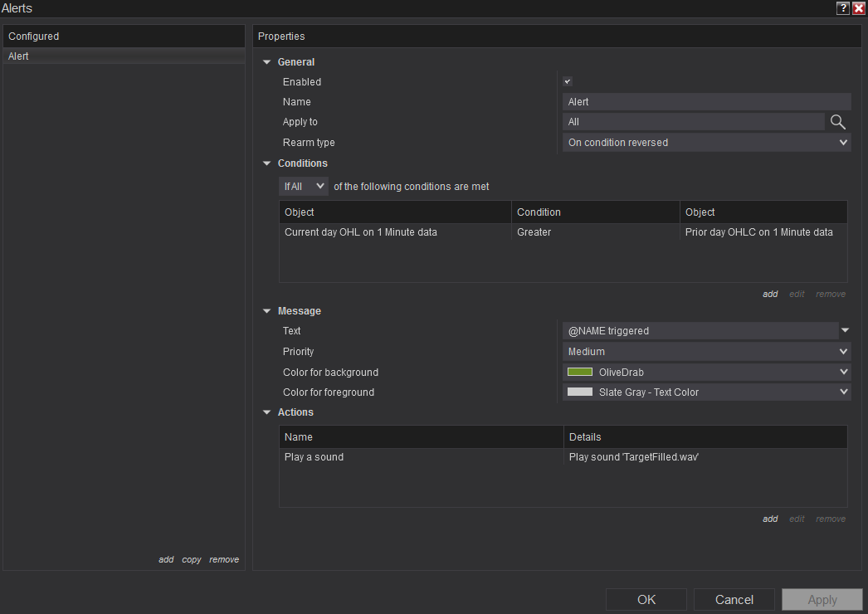Close the Alerts window
This screenshot has height=614, width=868.
tap(859, 8)
